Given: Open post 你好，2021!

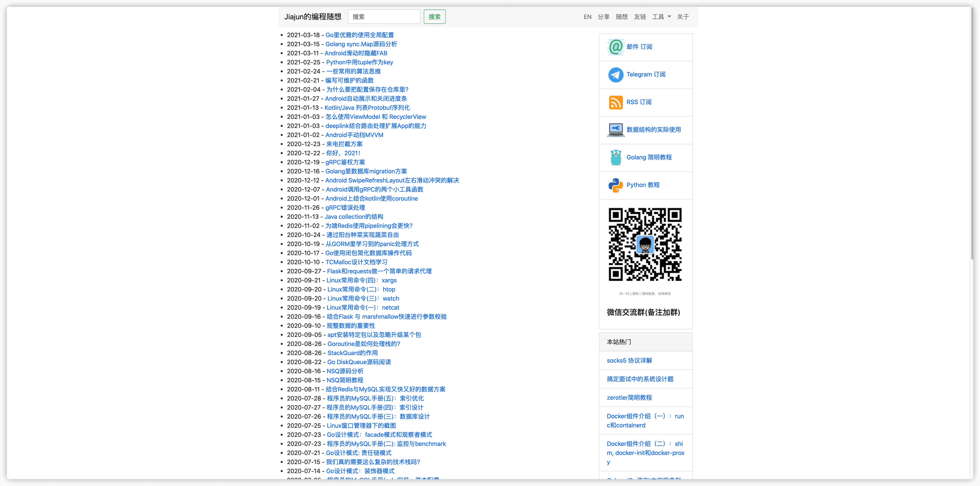Looking at the screenshot, I should pyautogui.click(x=343, y=153).
